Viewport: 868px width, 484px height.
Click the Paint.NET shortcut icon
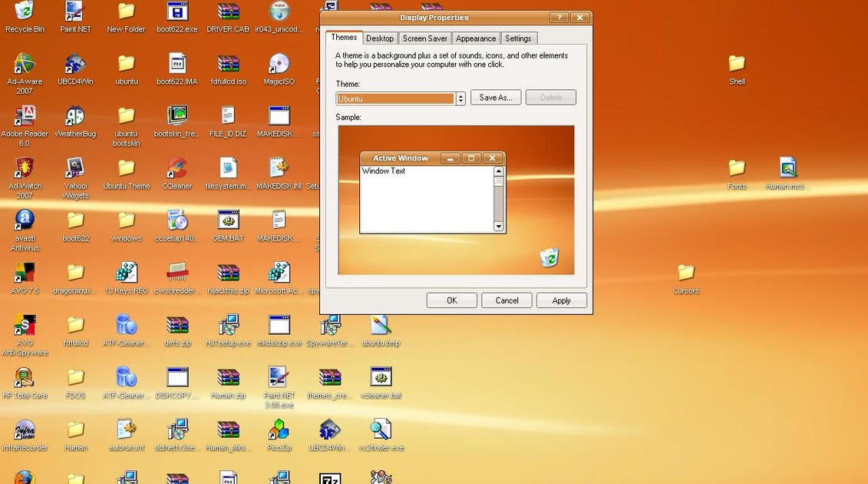75,11
